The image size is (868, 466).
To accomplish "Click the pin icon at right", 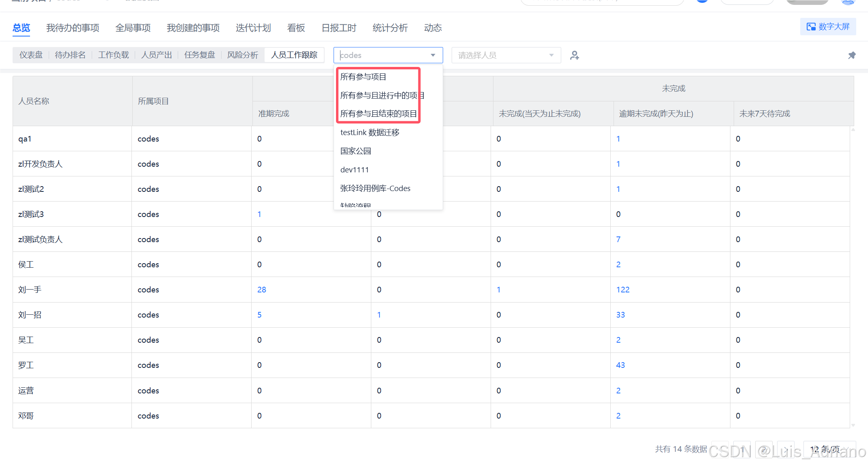I will click(852, 55).
